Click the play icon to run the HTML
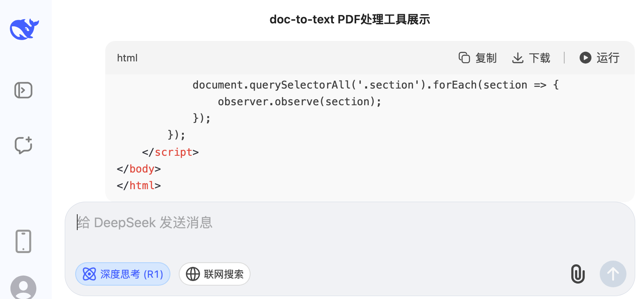Viewport: 644px width, 299px height. click(585, 58)
